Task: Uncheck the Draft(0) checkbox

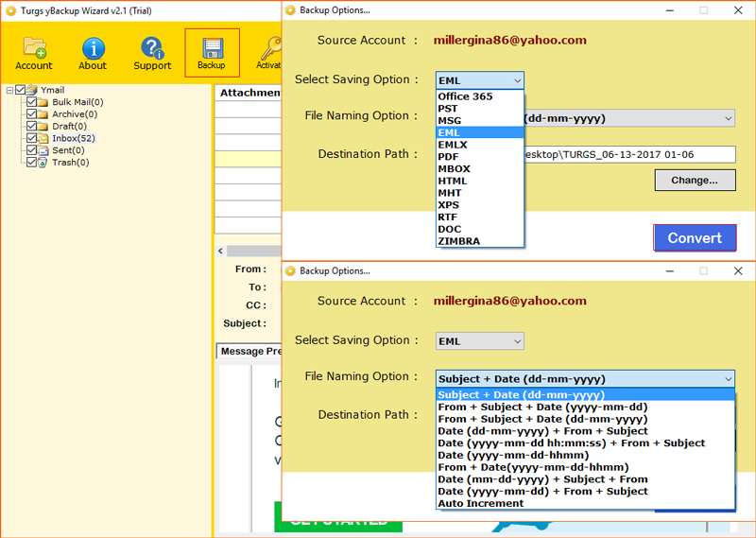Action: (x=31, y=126)
